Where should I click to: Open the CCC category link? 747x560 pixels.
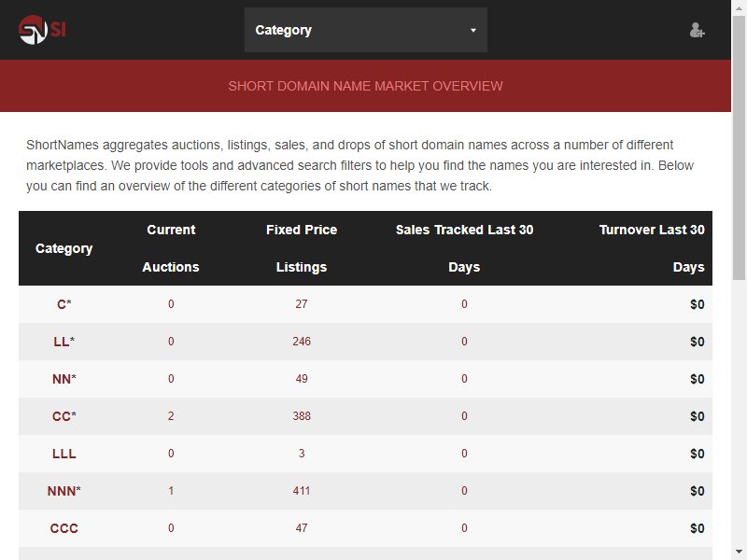pos(64,528)
